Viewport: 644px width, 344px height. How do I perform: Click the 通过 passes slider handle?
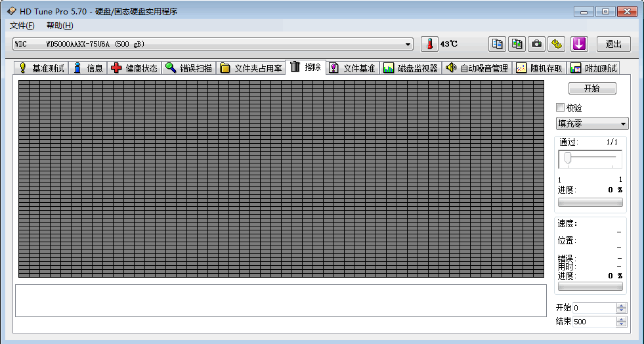click(568, 158)
